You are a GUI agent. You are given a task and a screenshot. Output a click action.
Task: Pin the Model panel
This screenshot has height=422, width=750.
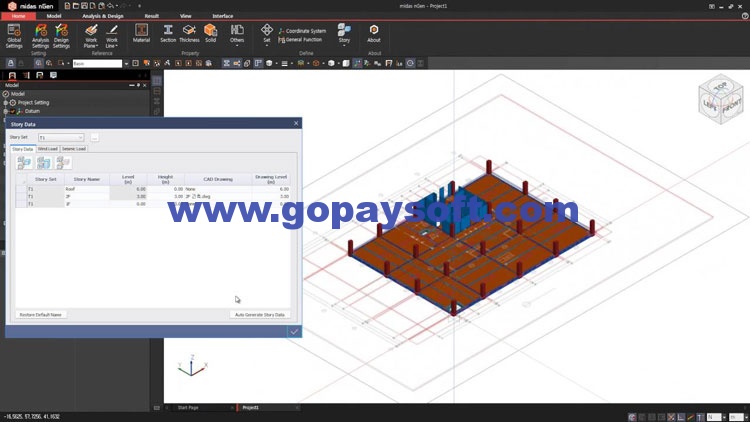(x=138, y=85)
